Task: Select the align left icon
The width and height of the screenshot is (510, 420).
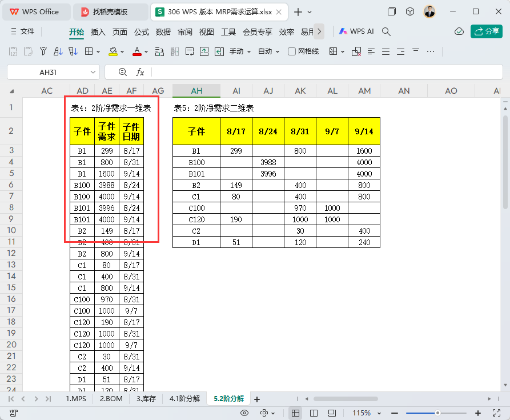Action: (371, 51)
